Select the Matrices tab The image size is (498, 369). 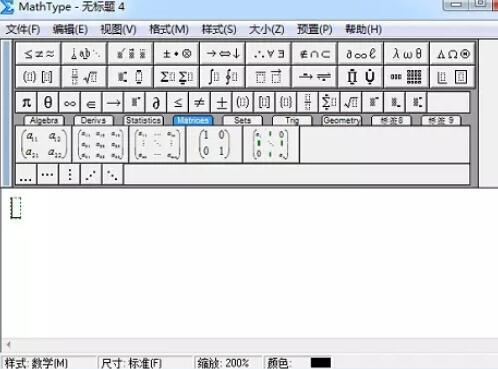[193, 120]
